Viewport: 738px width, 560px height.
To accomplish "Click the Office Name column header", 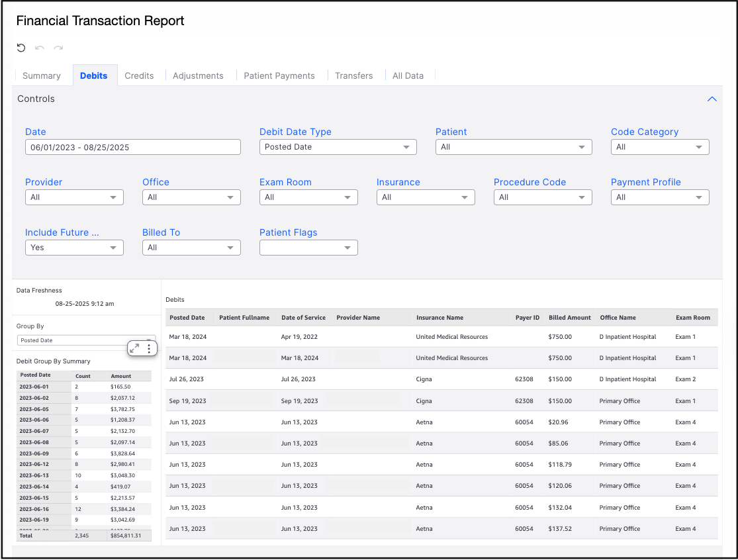I will pyautogui.click(x=618, y=318).
